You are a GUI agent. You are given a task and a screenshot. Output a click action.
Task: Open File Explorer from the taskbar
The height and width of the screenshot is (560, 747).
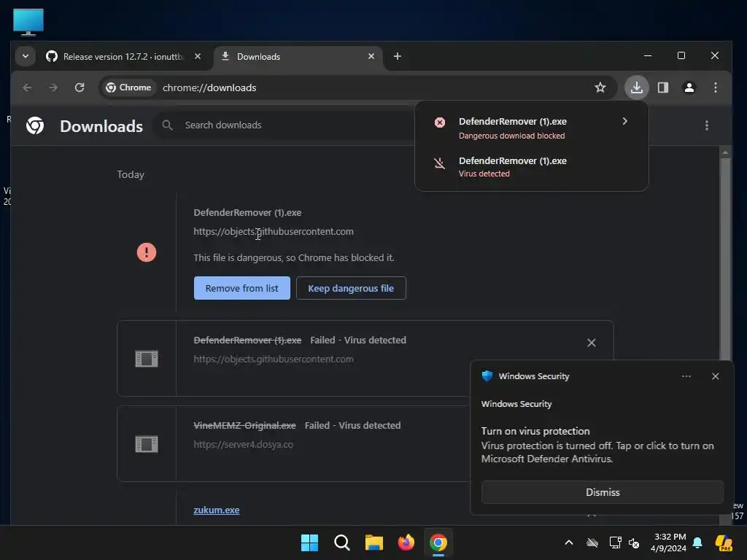pyautogui.click(x=374, y=542)
